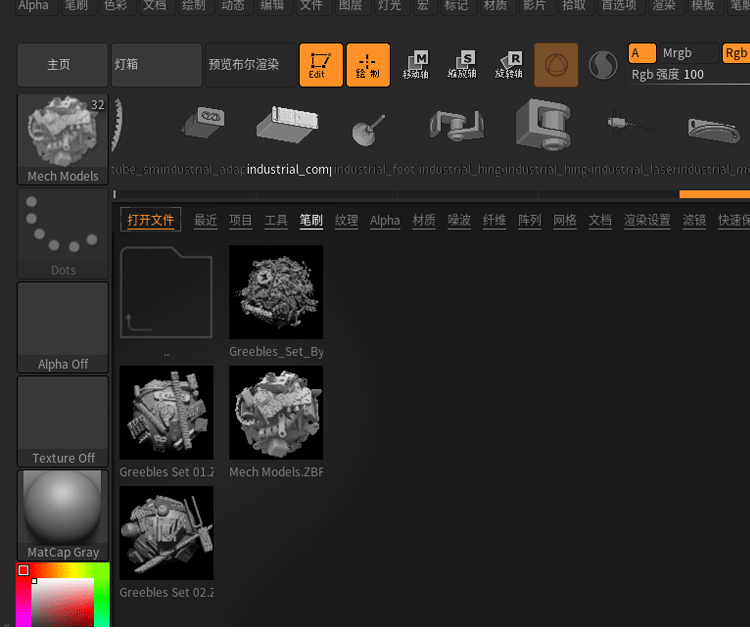
Task: Open the Dots stroke type picker
Action: 63,233
